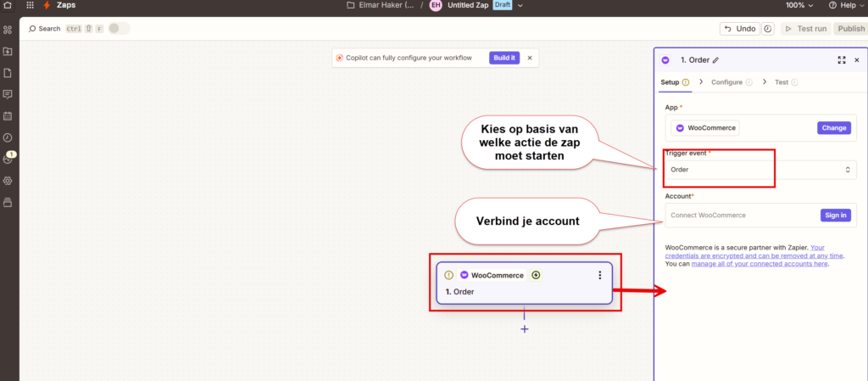Click the Draft status badge
868x381 pixels.
pos(502,5)
